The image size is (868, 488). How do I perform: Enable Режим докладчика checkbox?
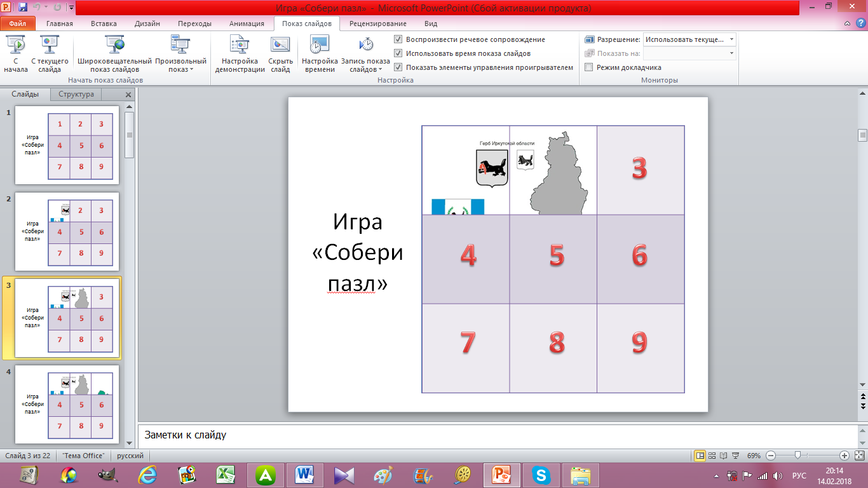pos(588,67)
